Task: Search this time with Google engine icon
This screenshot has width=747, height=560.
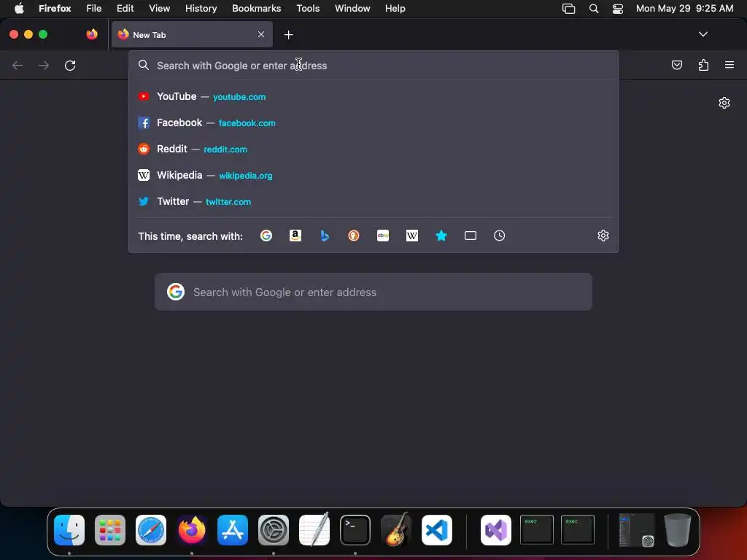Action: tap(266, 236)
